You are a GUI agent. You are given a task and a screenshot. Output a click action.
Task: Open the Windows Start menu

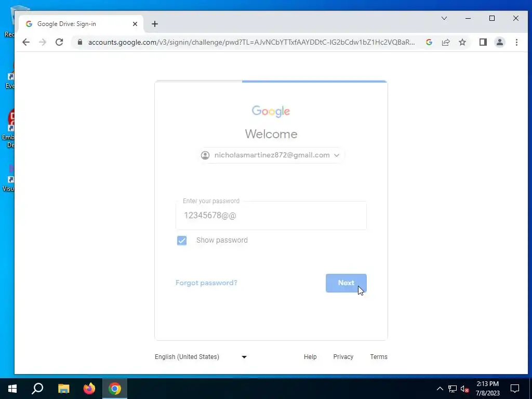click(12, 389)
